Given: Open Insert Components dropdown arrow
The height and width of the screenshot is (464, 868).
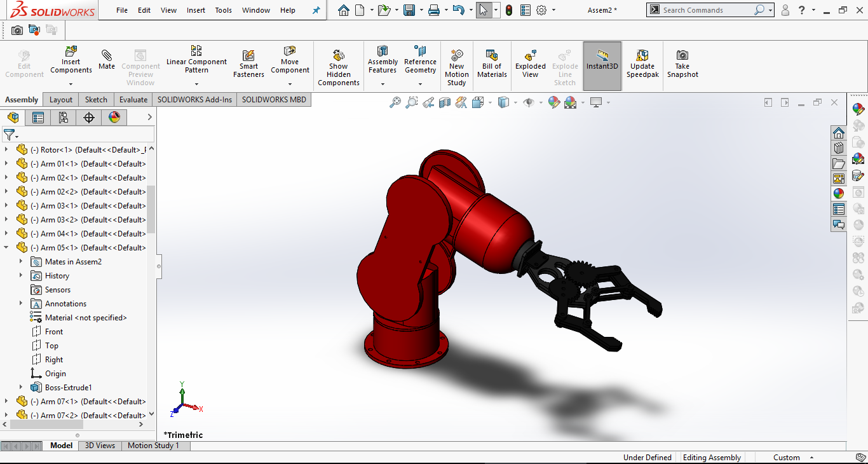Looking at the screenshot, I should [x=71, y=84].
